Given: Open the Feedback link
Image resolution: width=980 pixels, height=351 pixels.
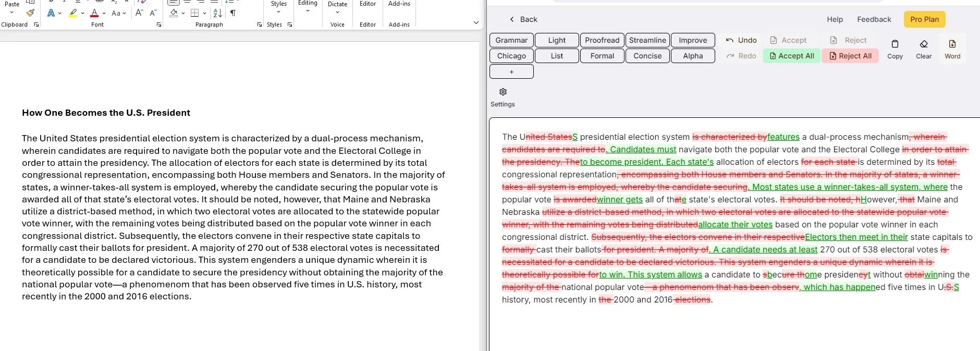Looking at the screenshot, I should 874,19.
